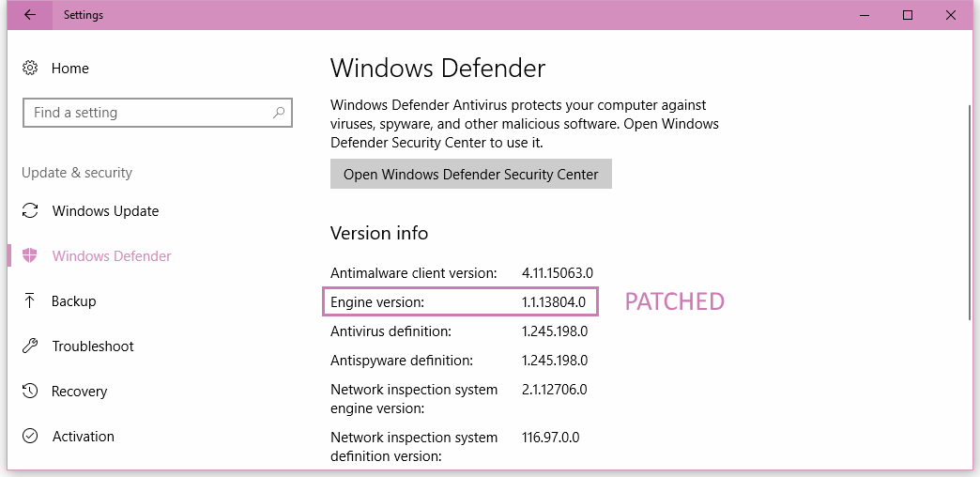The height and width of the screenshot is (477, 980).
Task: Click the Home gear icon
Action: pos(30,69)
